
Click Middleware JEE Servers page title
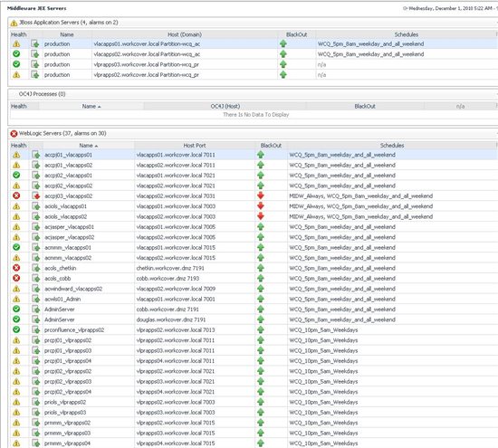pos(37,8)
